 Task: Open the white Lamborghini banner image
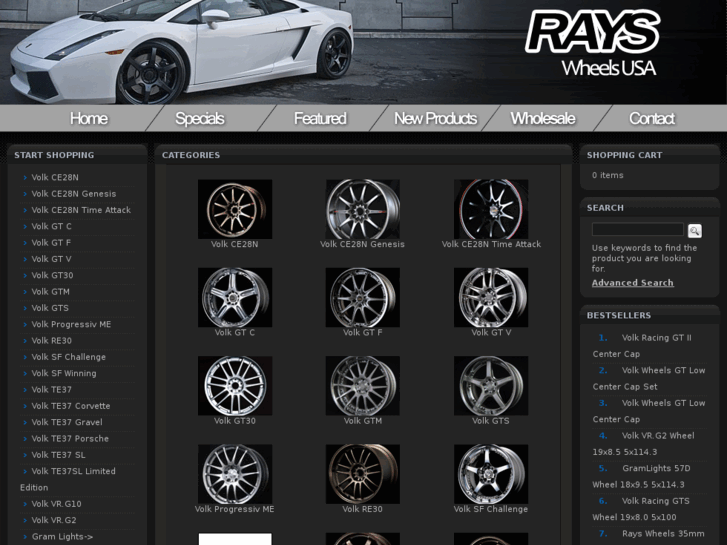pyautogui.click(x=181, y=51)
